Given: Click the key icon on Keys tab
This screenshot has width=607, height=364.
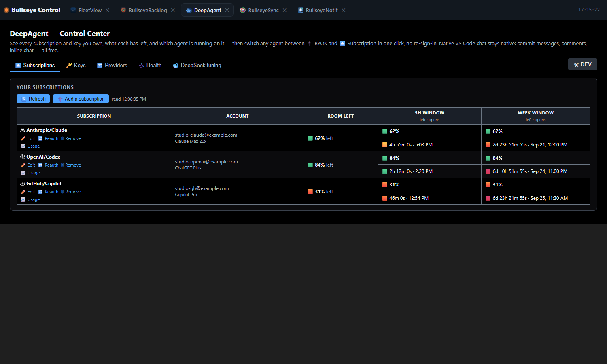Looking at the screenshot, I should (69, 65).
